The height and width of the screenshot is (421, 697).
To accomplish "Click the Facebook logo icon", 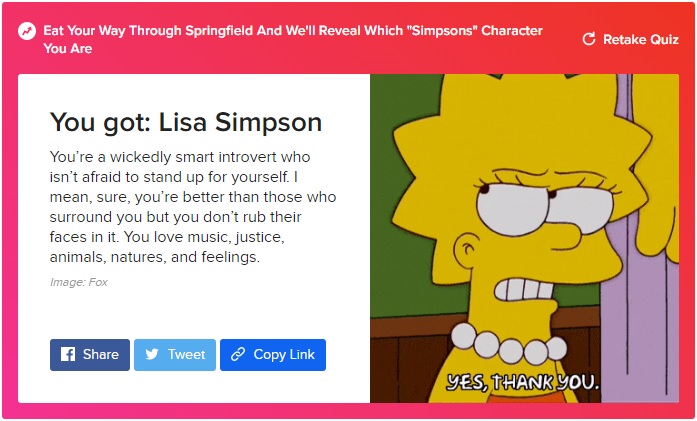I will click(69, 354).
